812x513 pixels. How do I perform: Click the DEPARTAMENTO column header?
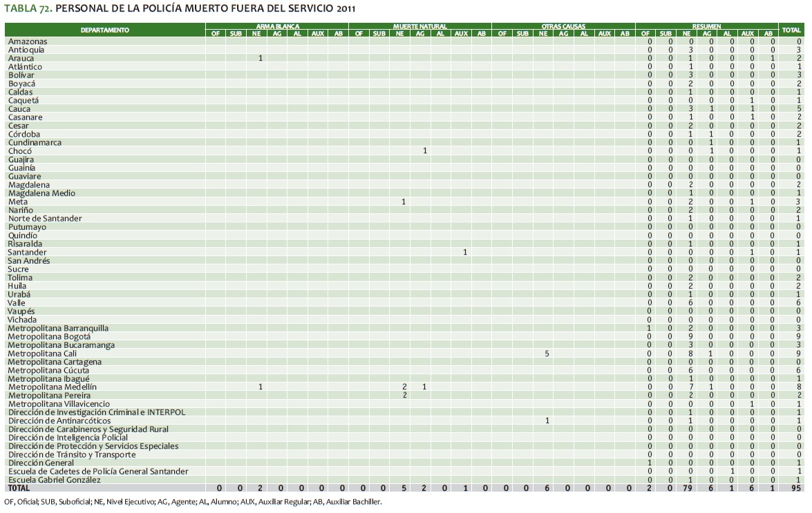104,30
